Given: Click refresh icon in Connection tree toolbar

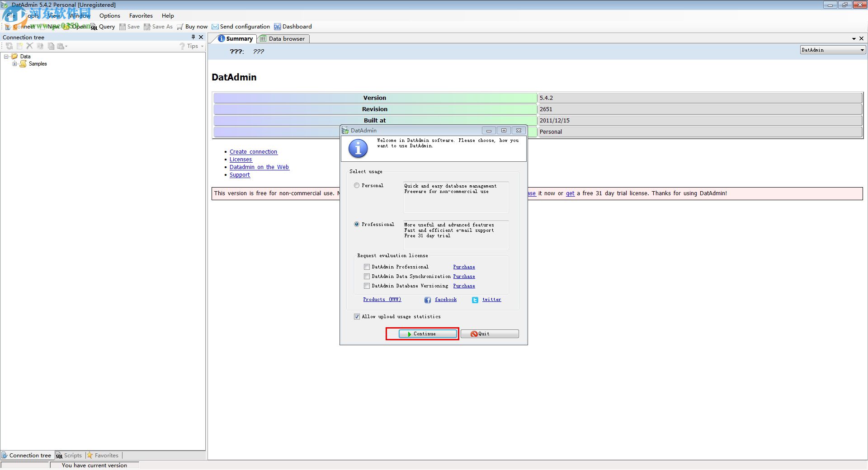Looking at the screenshot, I should [x=9, y=46].
